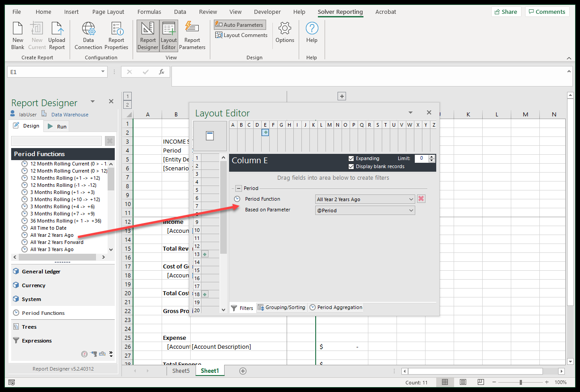Uncheck Display blank records checkbox
The width and height of the screenshot is (580, 392).
pos(351,167)
